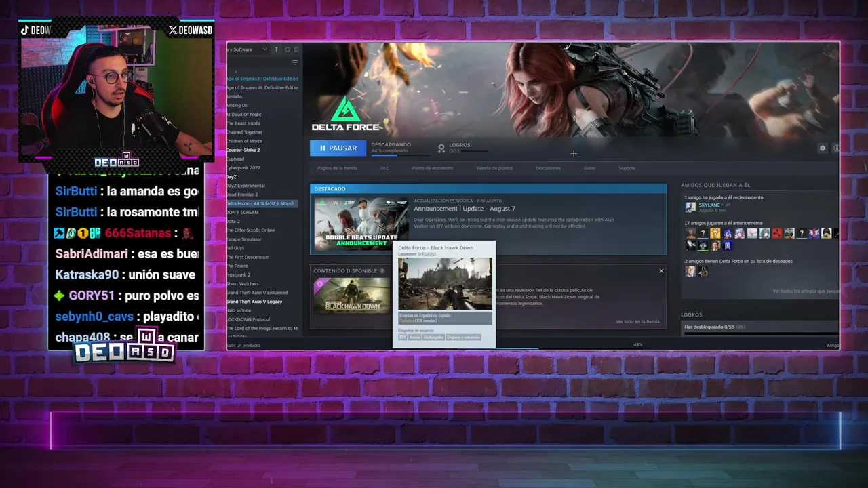Open the Black Hawk Down DLC thumbnail
The height and width of the screenshot is (488, 868).
[351, 296]
